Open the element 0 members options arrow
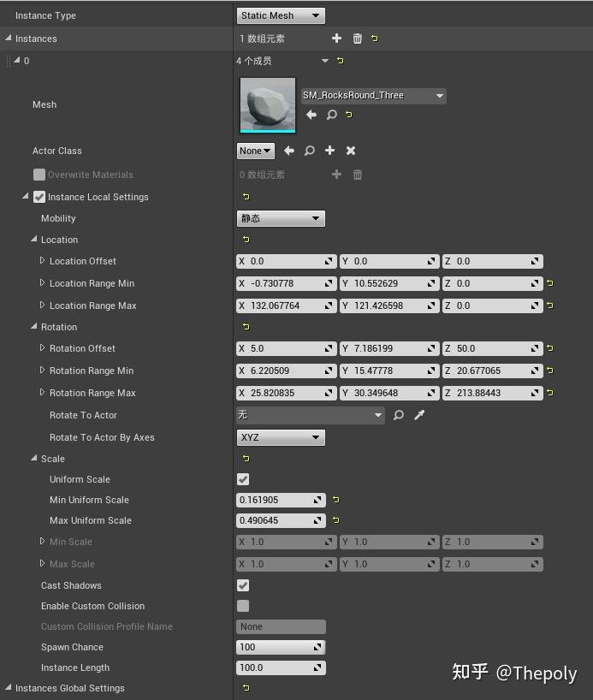This screenshot has height=700, width=593. coord(325,61)
